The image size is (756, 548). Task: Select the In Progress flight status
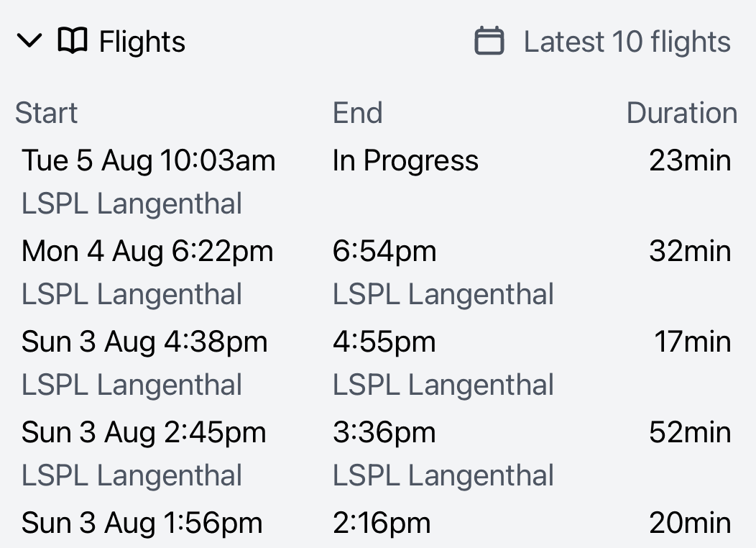coord(405,160)
